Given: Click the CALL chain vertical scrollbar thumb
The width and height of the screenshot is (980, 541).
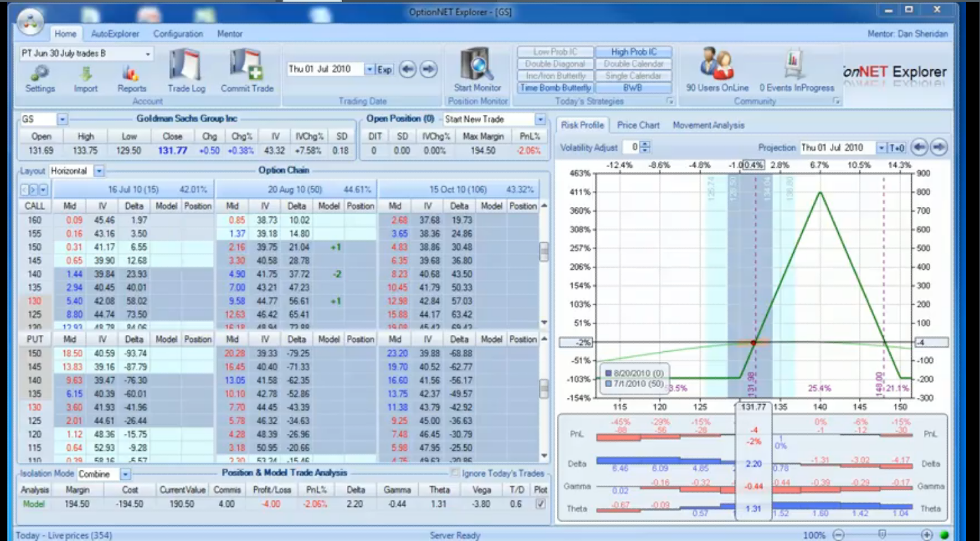Looking at the screenshot, I should 544,252.
